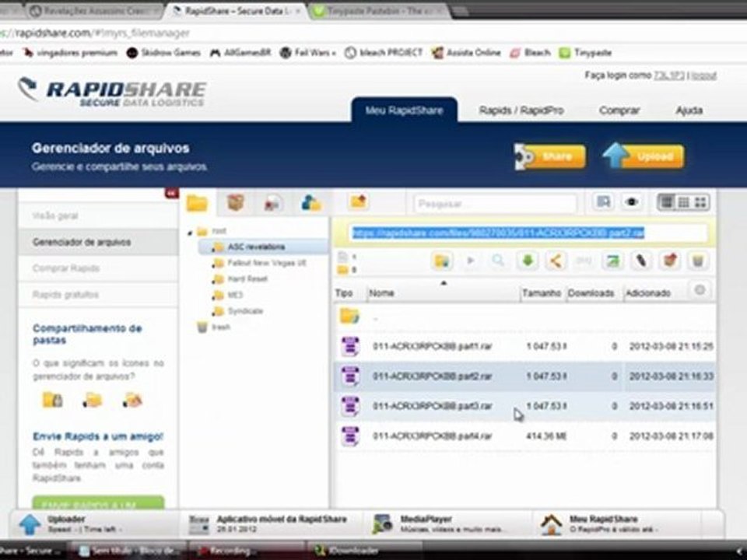
Task: Click the play toolbar icon
Action: click(470, 261)
